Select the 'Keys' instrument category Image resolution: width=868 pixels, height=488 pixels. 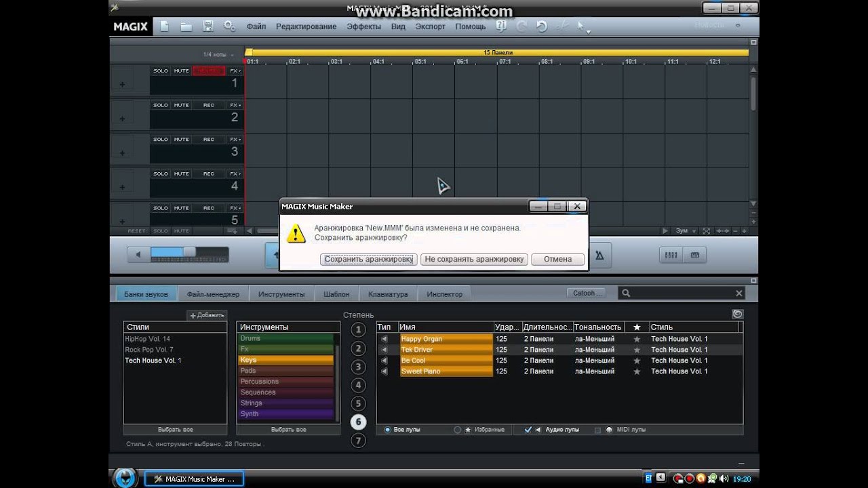click(x=285, y=360)
